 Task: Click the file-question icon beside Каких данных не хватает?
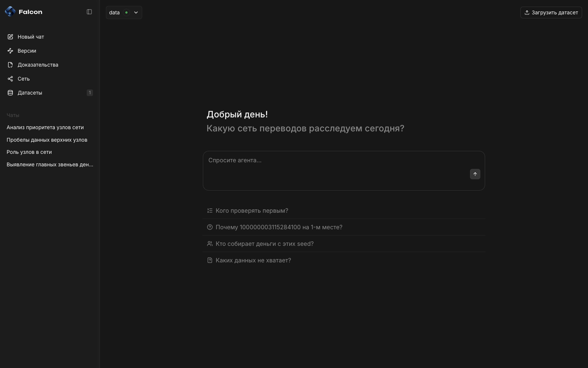click(210, 260)
